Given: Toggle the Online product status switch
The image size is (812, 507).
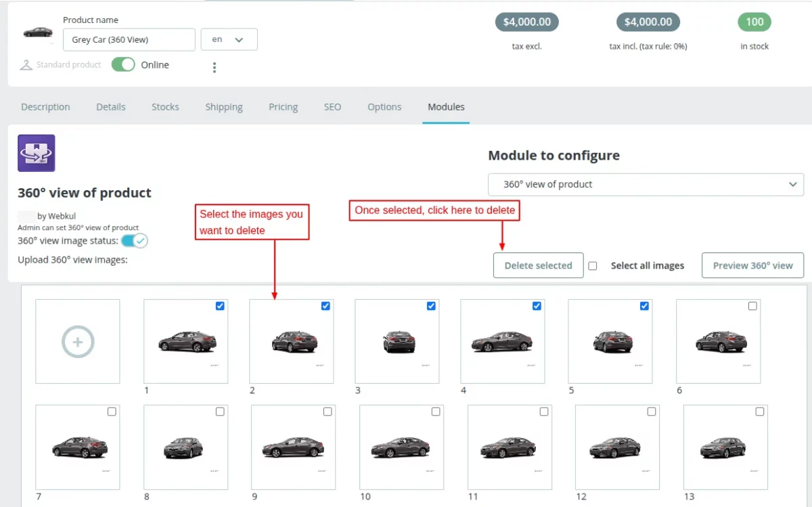Looking at the screenshot, I should (x=123, y=65).
